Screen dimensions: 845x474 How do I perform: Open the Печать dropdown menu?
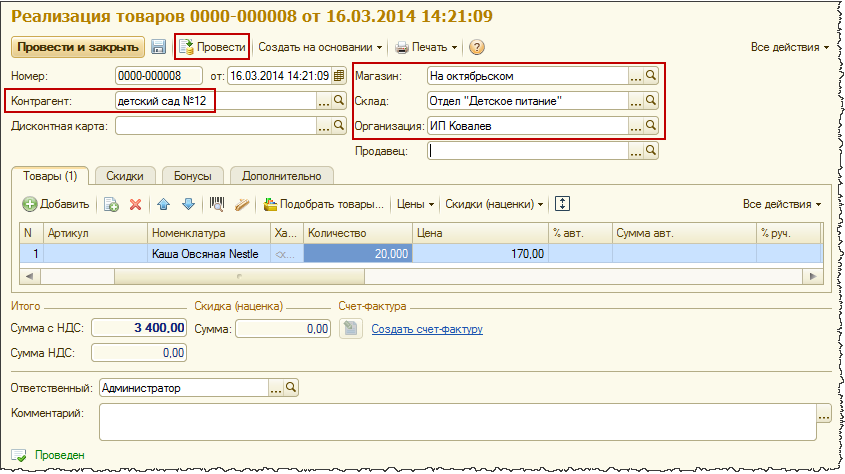point(426,47)
